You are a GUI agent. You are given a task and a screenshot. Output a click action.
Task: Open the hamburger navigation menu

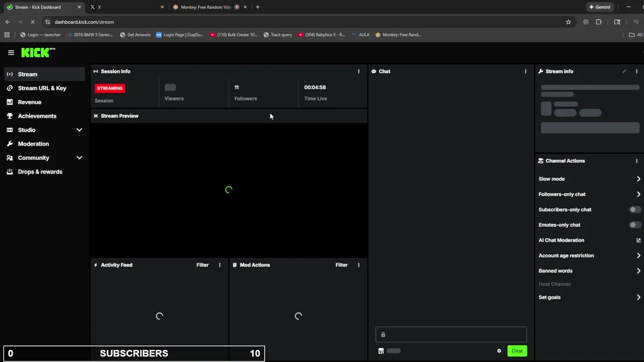11,52
